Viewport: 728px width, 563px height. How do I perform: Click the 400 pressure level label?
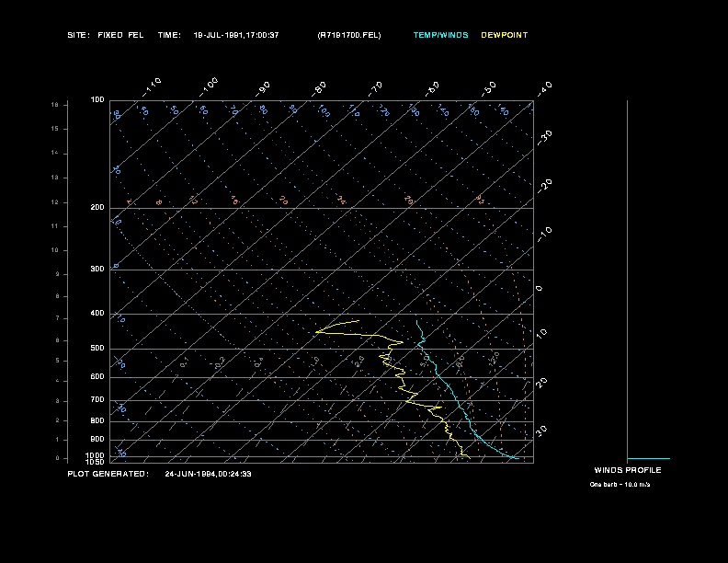(97, 313)
